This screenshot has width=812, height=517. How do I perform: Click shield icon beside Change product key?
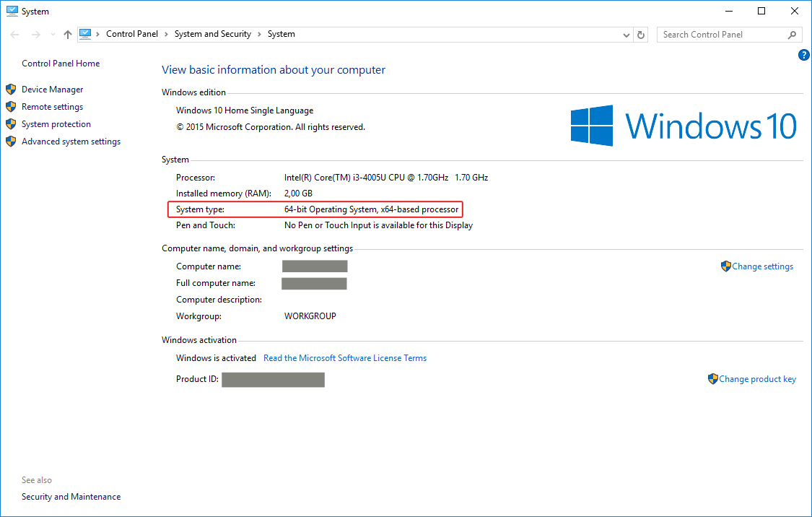point(713,379)
